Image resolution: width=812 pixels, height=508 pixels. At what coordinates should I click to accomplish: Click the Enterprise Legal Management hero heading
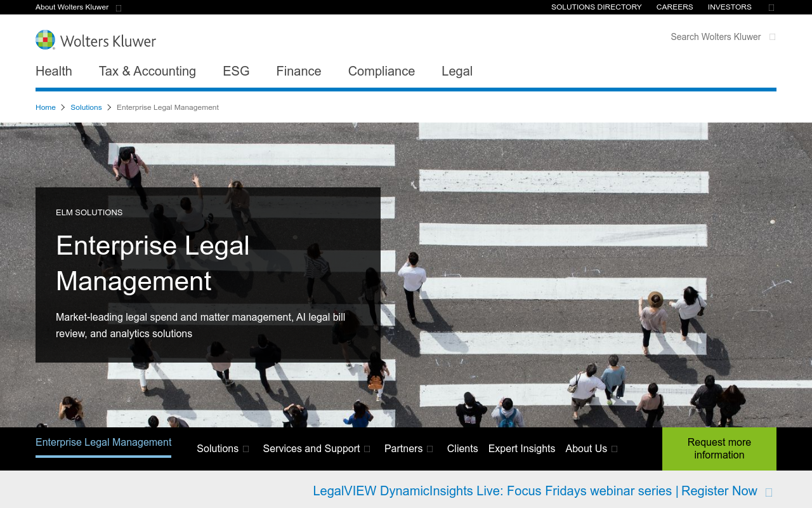pyautogui.click(x=153, y=263)
